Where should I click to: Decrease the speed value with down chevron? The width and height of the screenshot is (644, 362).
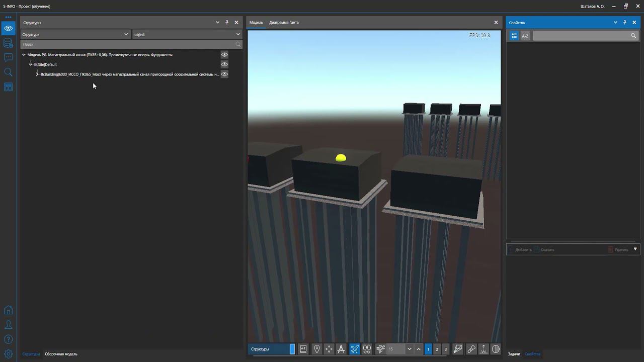coord(410,349)
